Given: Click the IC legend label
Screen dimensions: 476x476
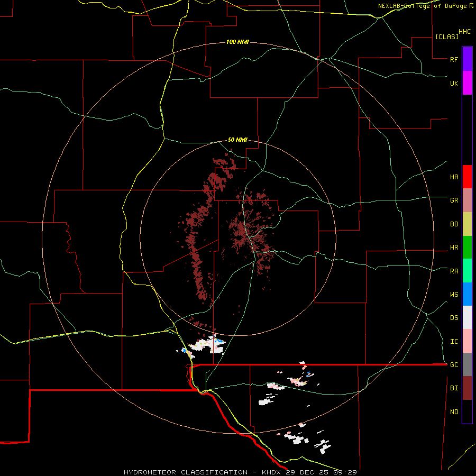Looking at the screenshot, I should tap(454, 342).
